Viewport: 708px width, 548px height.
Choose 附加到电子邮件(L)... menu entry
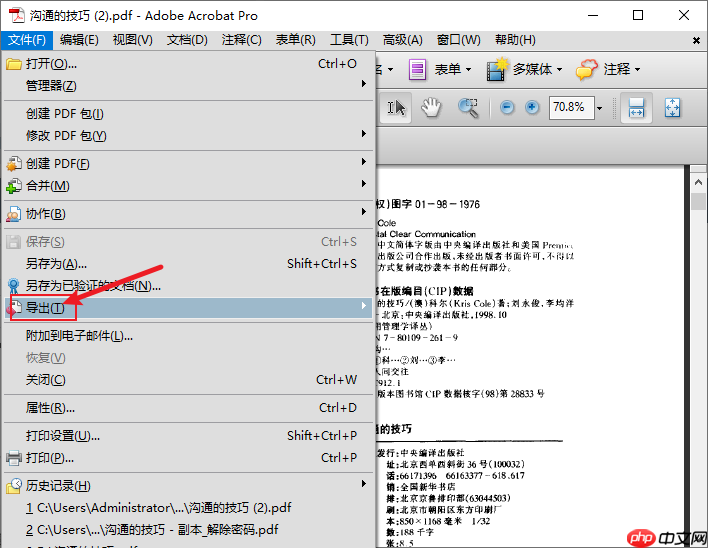pyautogui.click(x=188, y=336)
